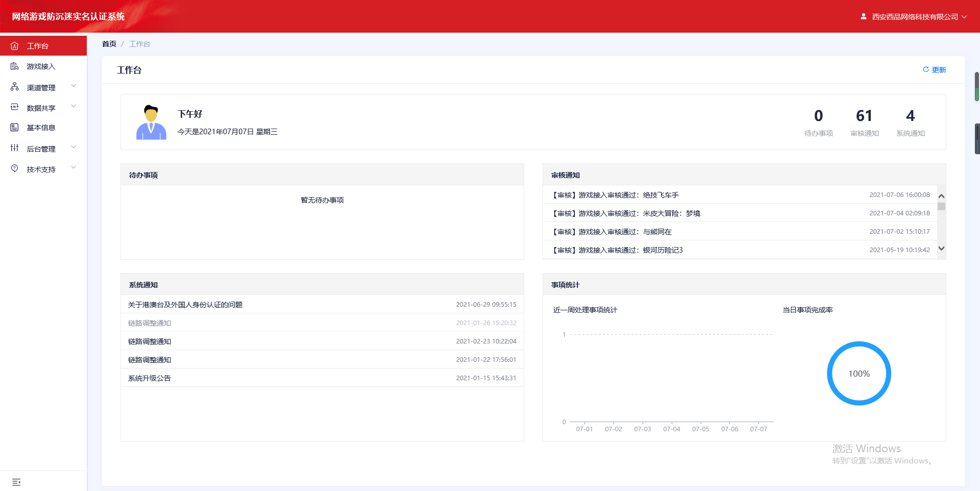Click the 数据共享 sidebar icon
This screenshot has height=491, width=980.
tap(15, 107)
